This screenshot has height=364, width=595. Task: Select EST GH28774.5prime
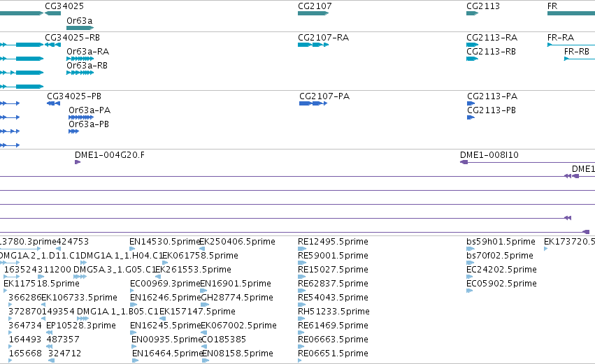(237, 298)
